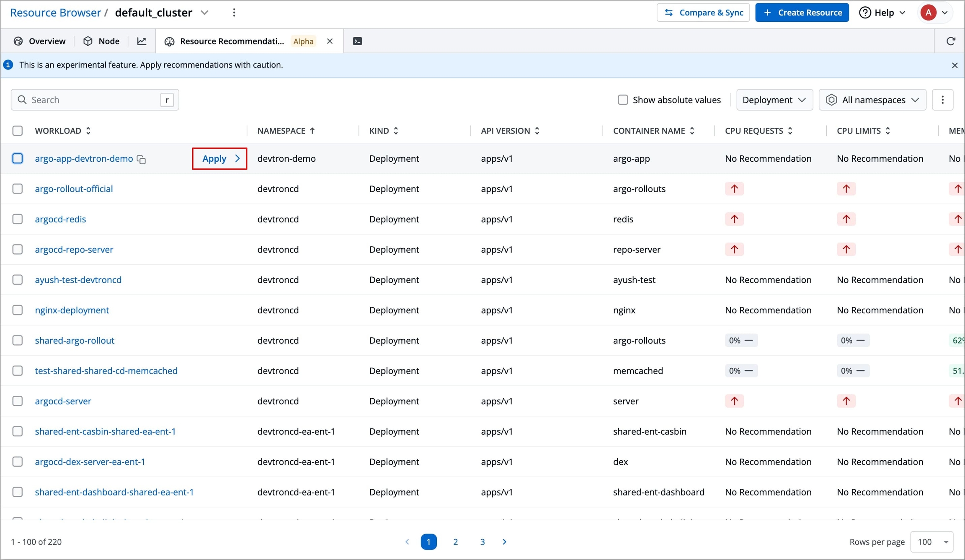Check the nginx-deployment row checkbox
The width and height of the screenshot is (965, 560).
coord(18,310)
